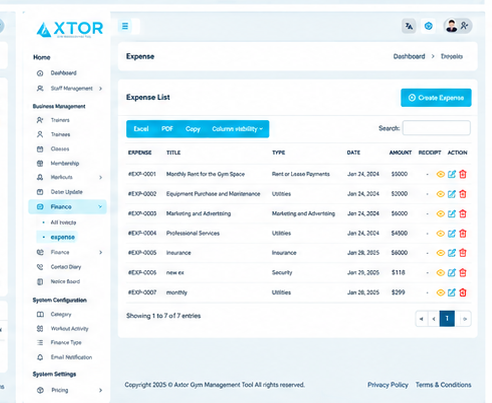Viewport: 492px width, 403px height.
Task: View expense #EXP-0003 with eye icon
Action: (x=441, y=214)
